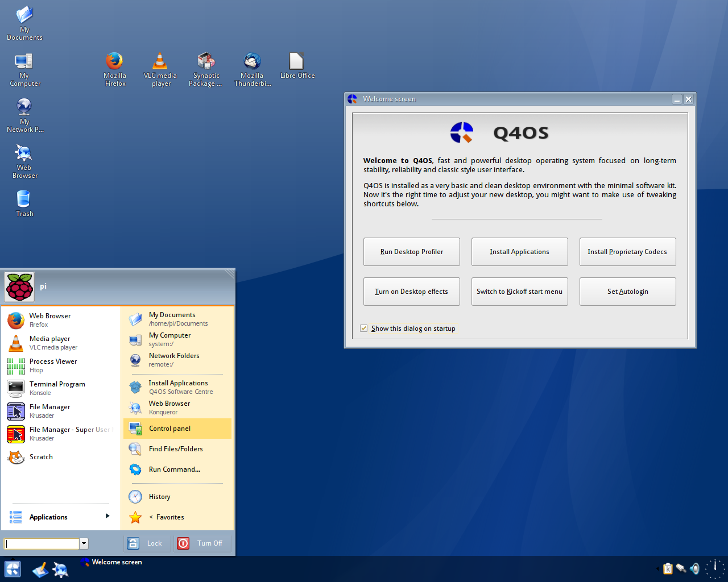Image resolution: width=728 pixels, height=582 pixels.
Task: Open the Klipper clipboard tray icon
Action: click(668, 568)
